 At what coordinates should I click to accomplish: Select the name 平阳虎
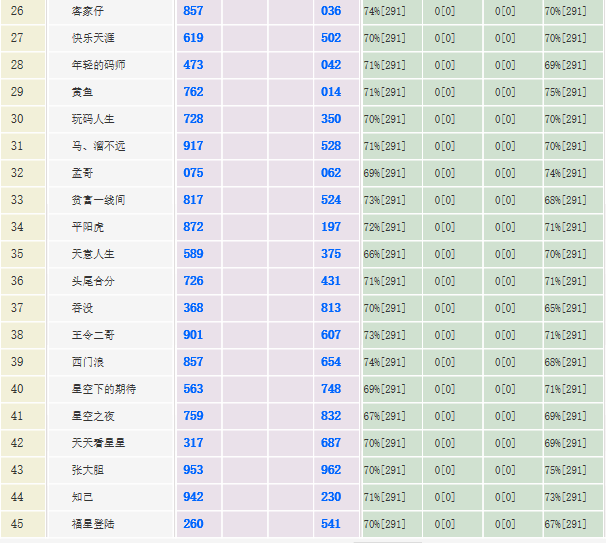[x=87, y=227]
